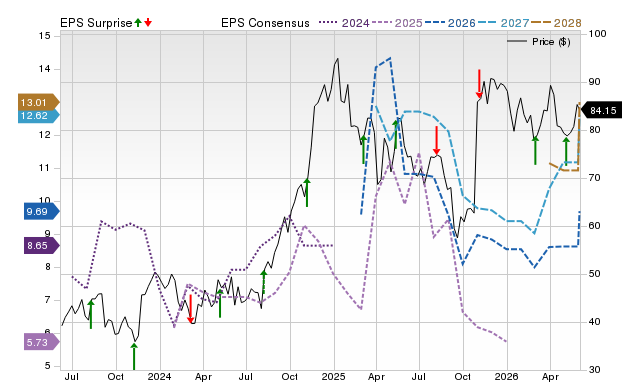Select the 9.69 dark blue EPS value tag
640x382 pixels.
coord(41,211)
